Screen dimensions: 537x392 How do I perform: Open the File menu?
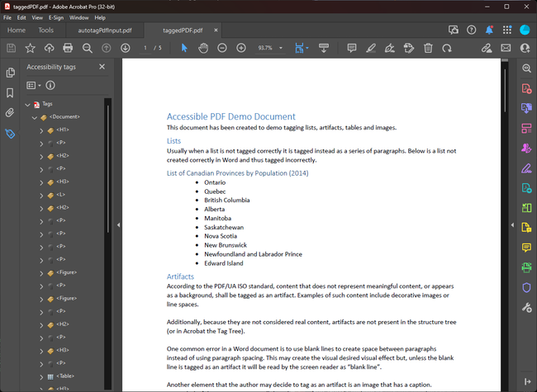pos(7,18)
